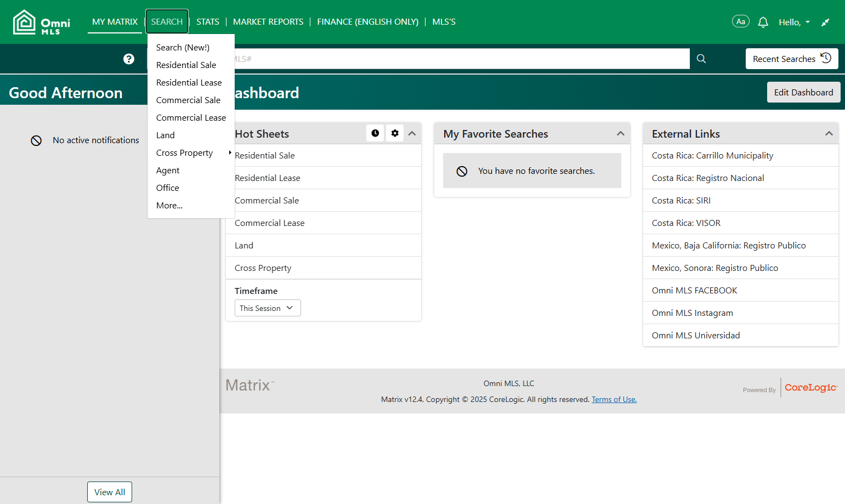
Task: Open Hot Sheets gear settings
Action: click(395, 133)
